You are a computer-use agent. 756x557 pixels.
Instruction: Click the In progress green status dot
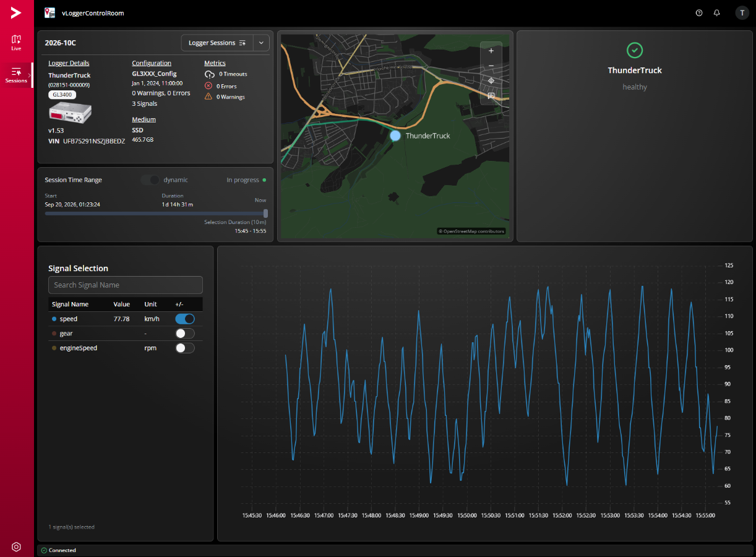pyautogui.click(x=264, y=180)
